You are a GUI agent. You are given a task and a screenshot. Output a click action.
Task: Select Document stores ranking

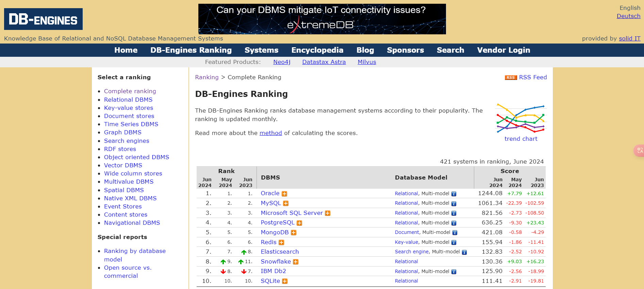point(129,116)
